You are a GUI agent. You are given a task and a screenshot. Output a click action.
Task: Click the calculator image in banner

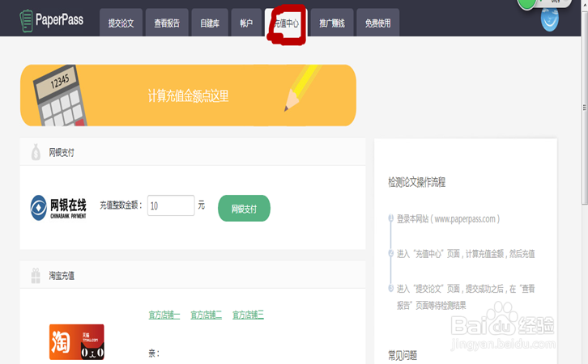pyautogui.click(x=60, y=96)
